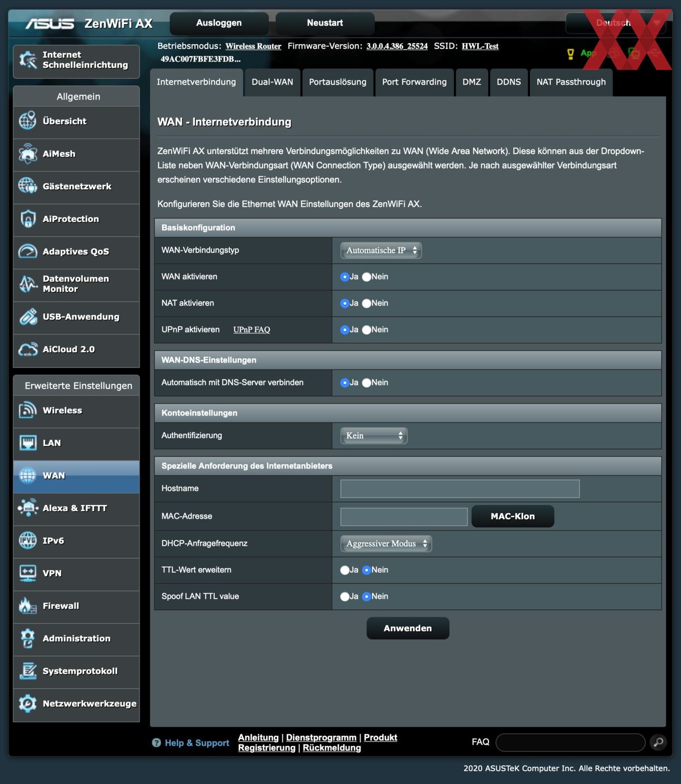Switch to the Dual-WAN tab

[x=272, y=82]
